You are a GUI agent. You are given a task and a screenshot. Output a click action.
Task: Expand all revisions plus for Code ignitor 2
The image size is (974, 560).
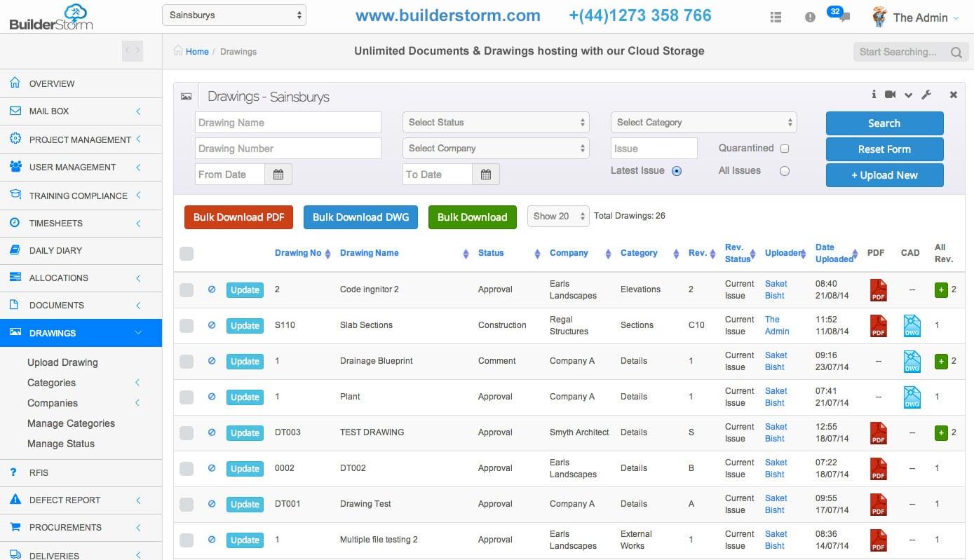(941, 289)
